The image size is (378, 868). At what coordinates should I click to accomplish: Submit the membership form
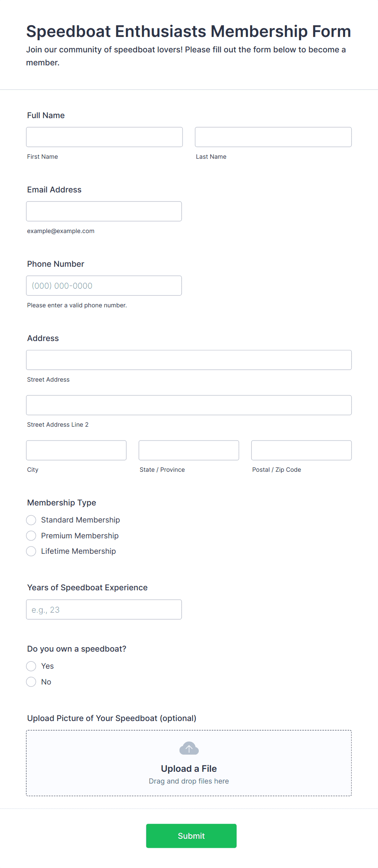pos(191,836)
